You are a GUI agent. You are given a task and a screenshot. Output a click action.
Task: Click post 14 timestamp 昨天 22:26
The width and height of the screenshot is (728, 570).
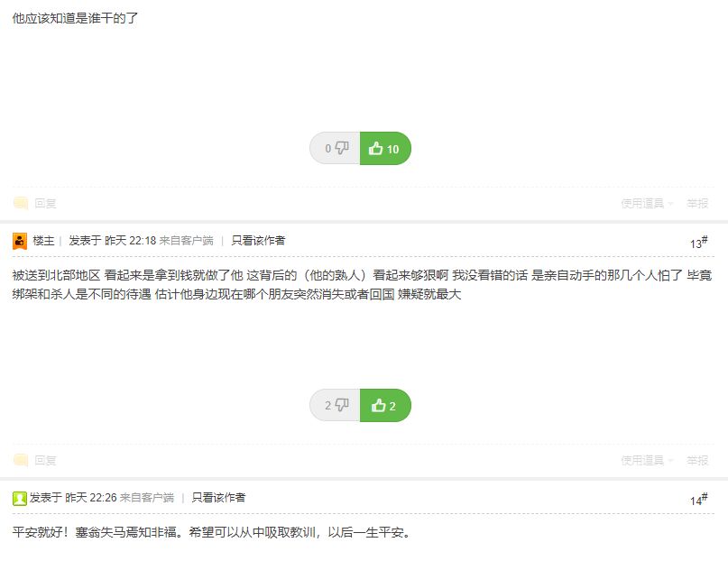point(91,498)
